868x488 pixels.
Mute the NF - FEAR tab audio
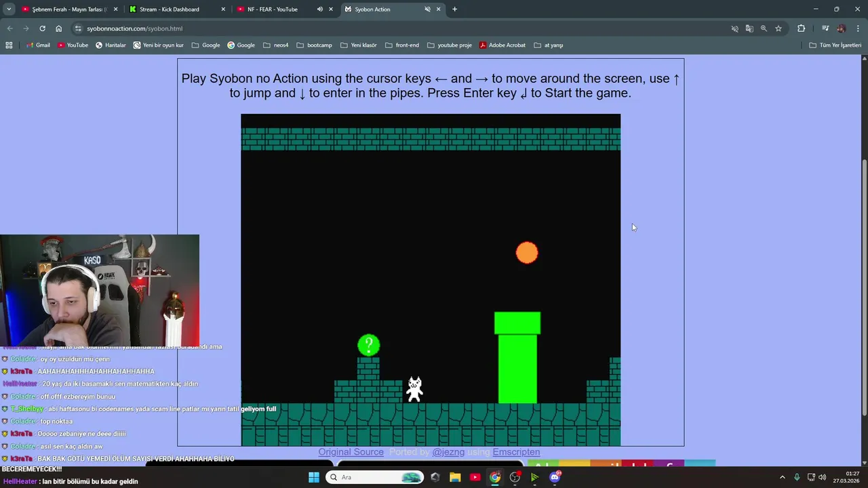319,9
